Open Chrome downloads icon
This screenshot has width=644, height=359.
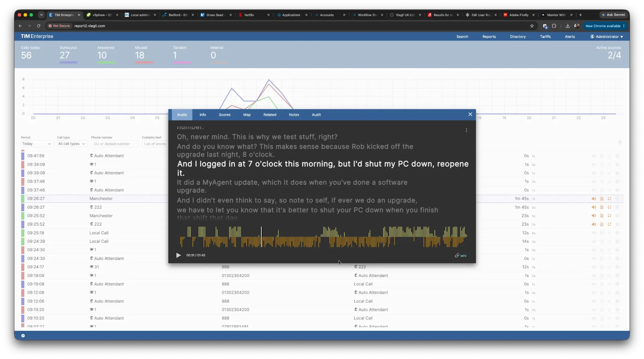coord(568,26)
